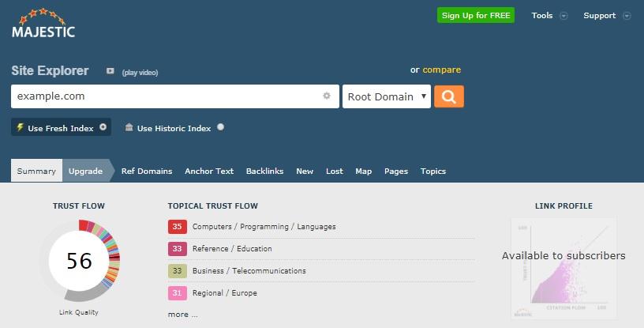Click Sign Up for FREE button
The image size is (644, 328).
[x=476, y=15]
